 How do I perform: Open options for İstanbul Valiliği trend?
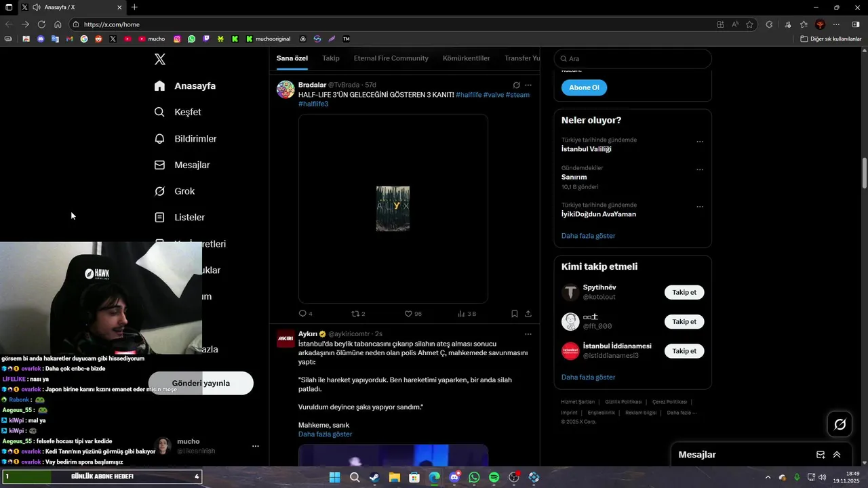pyautogui.click(x=700, y=142)
